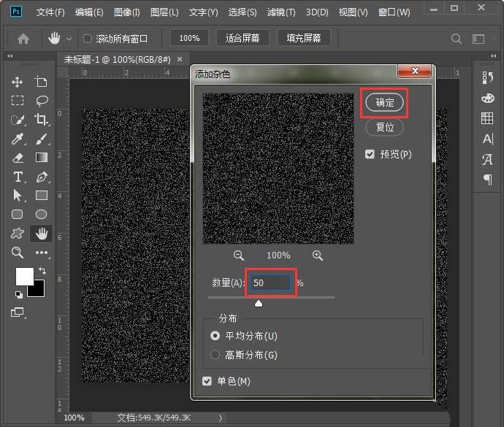504x427 pixels.
Task: Toggle the 预览(P) preview checkbox
Action: coord(370,154)
